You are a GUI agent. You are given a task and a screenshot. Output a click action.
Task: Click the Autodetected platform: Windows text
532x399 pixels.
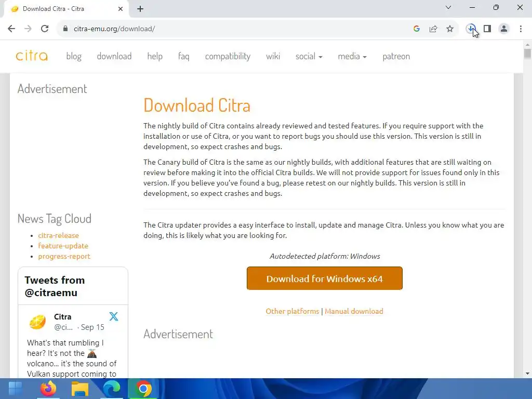[325, 256]
